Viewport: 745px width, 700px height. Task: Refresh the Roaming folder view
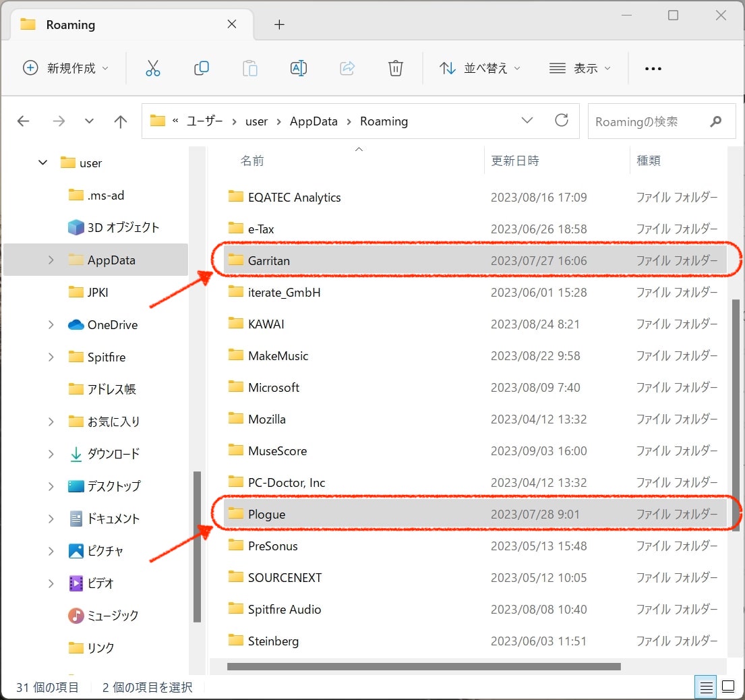pos(562,120)
